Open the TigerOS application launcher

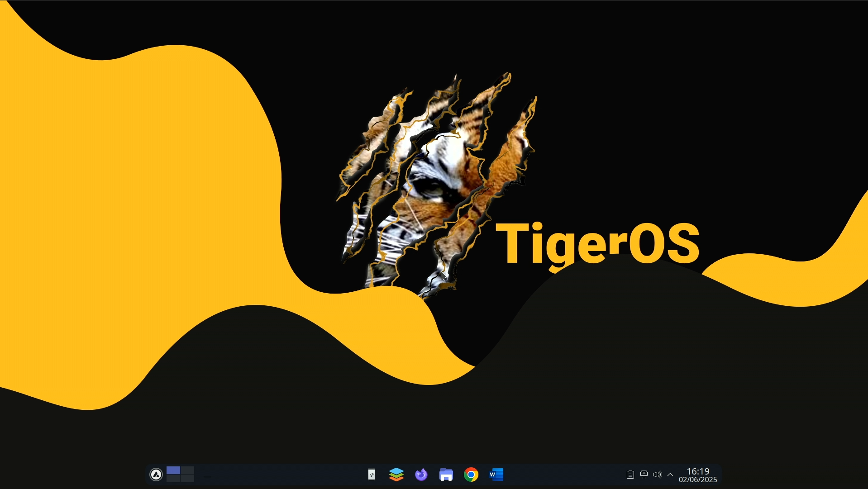pyautogui.click(x=156, y=475)
